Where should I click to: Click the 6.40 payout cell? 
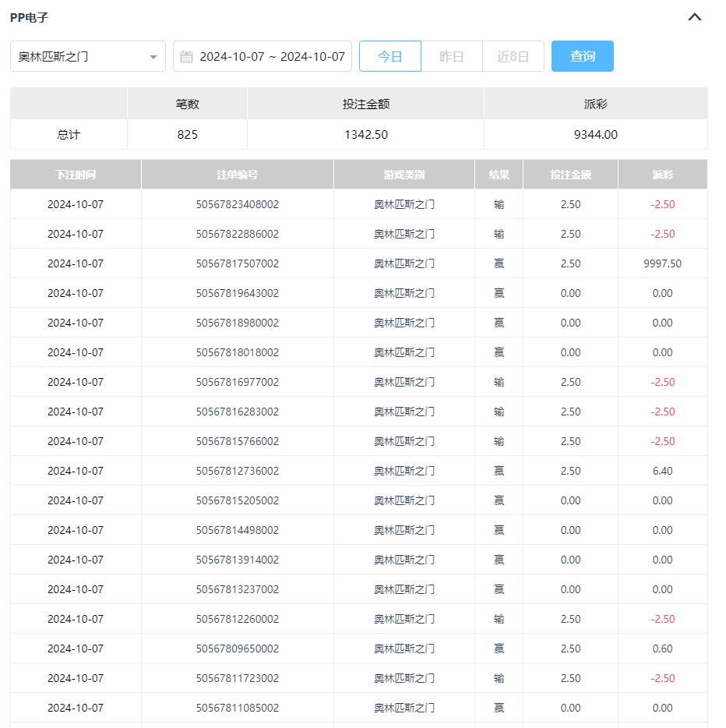pos(662,471)
